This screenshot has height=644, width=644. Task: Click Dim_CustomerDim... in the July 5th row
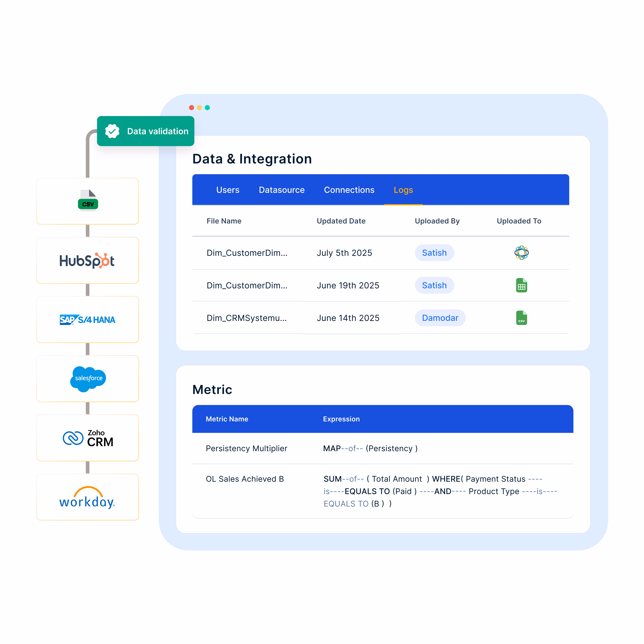tap(247, 253)
